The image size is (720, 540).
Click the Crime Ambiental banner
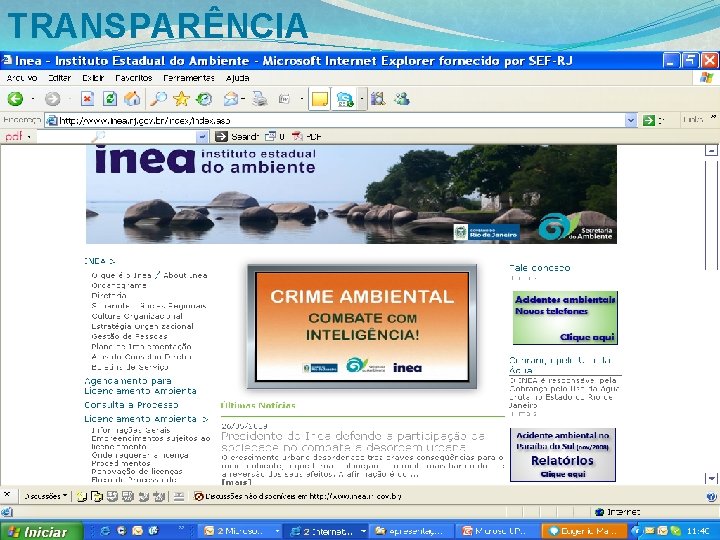362,326
